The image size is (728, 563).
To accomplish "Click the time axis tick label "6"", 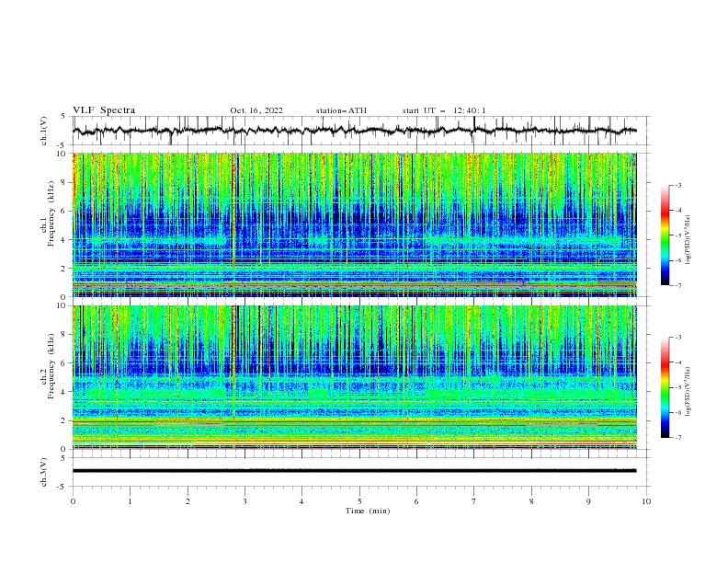I will pos(416,501).
